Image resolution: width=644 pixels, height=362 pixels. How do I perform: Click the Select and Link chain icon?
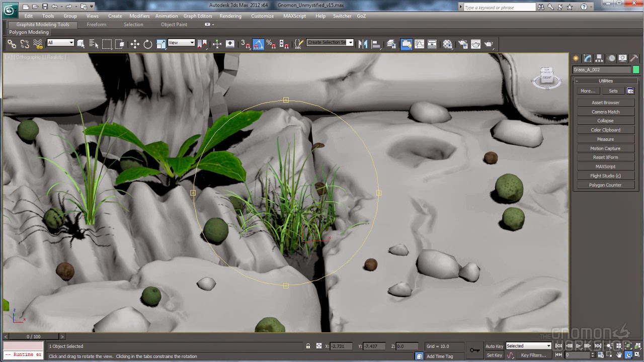(x=12, y=44)
